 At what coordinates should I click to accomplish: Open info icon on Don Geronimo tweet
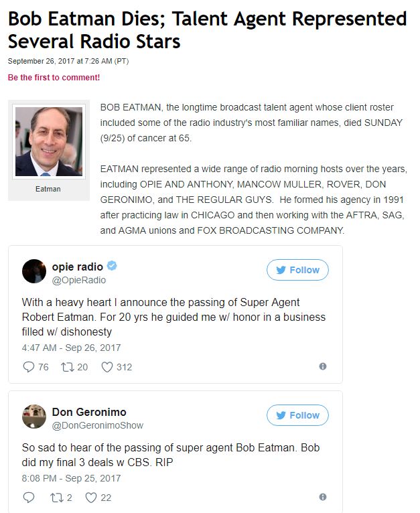tap(323, 497)
